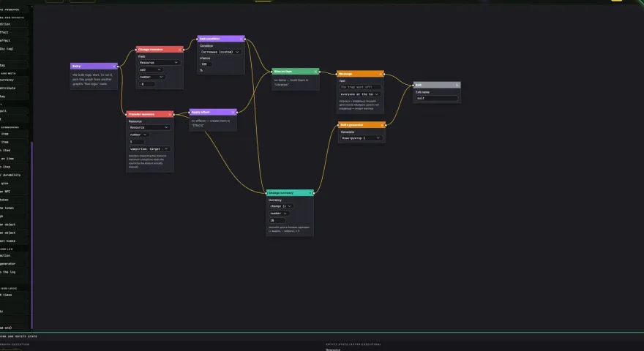Click the chance field showing 100
The image size is (644, 351).
(206, 64)
